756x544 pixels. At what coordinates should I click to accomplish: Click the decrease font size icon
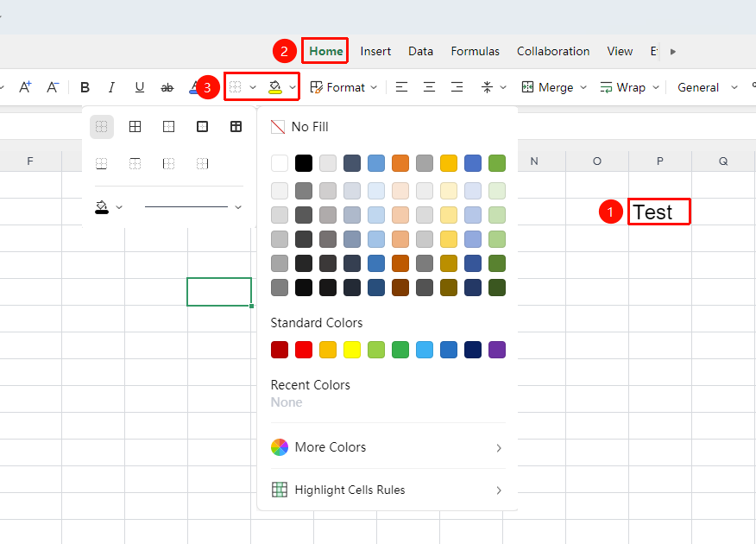pyautogui.click(x=53, y=87)
